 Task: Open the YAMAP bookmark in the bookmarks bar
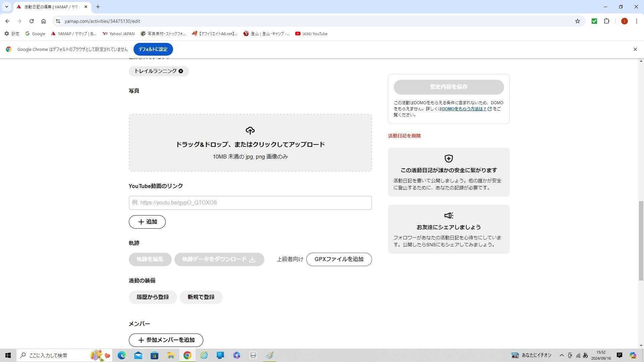[74, 34]
